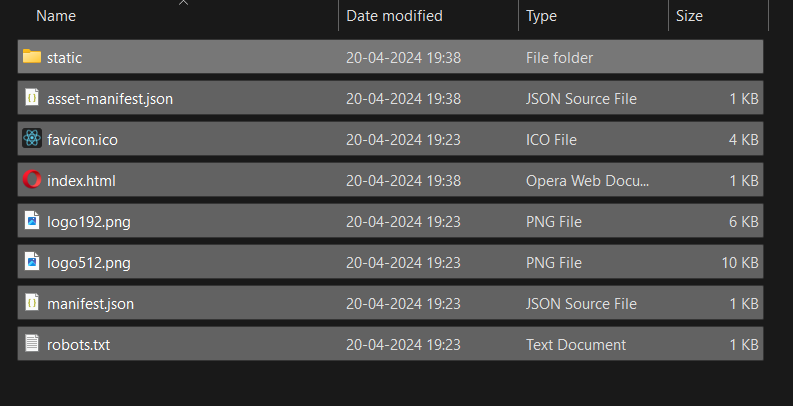Click the robots.txt text document icon
The height and width of the screenshot is (406, 793).
[x=32, y=343]
